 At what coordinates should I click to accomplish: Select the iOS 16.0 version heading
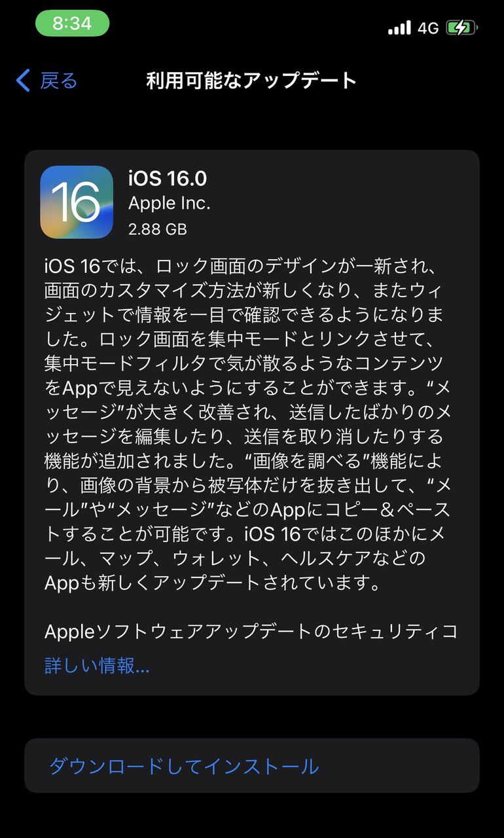click(x=168, y=179)
